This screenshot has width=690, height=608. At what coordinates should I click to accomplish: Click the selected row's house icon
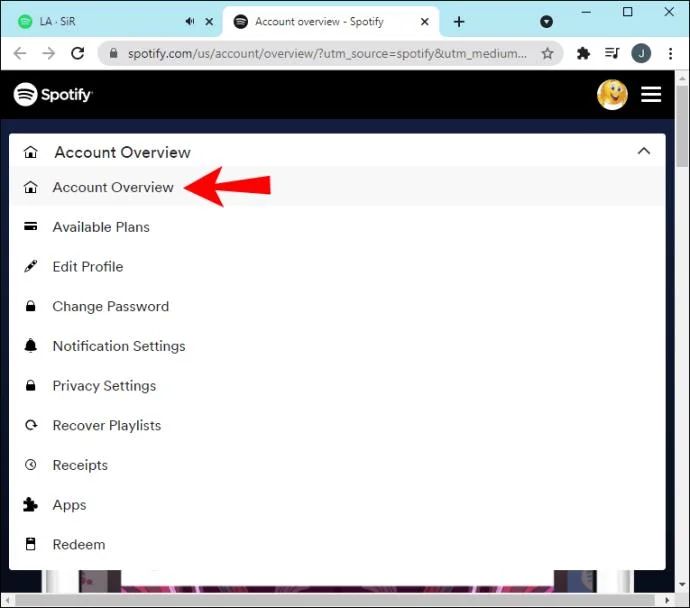[x=30, y=187]
